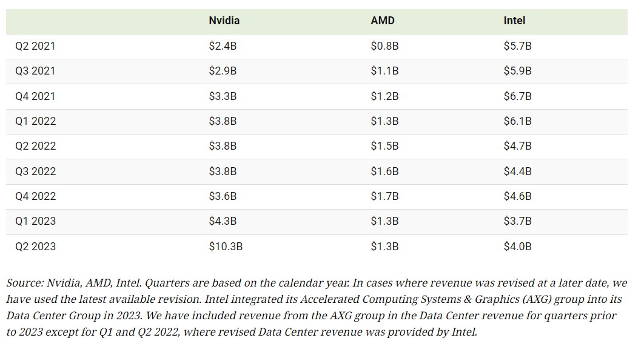Select the Q1 2022 row label
The height and width of the screenshot is (355, 644).
pyautogui.click(x=35, y=121)
